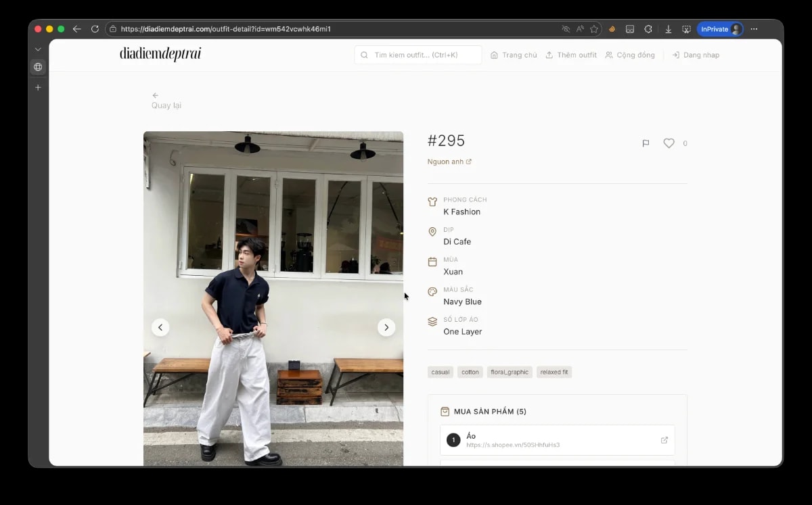Click the flag icon to report outfit #295
The height and width of the screenshot is (505, 812).
coord(646,143)
